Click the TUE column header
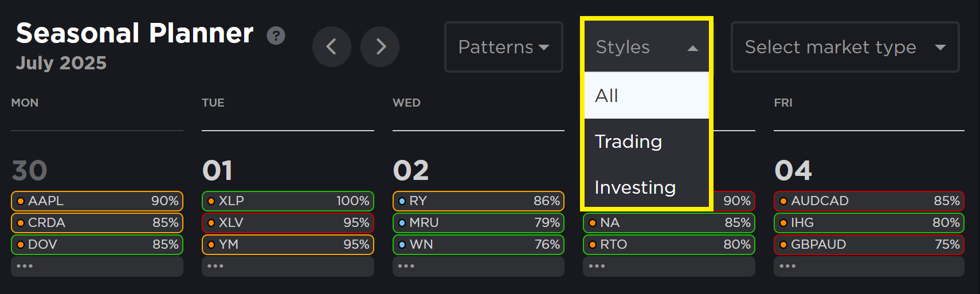 point(213,103)
